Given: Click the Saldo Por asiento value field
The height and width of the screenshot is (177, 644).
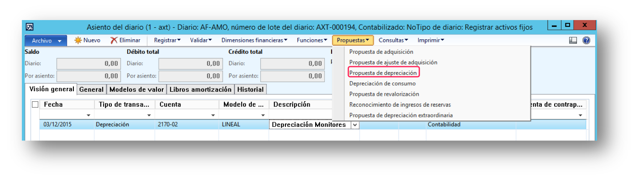Looking at the screenshot, I should tap(89, 76).
